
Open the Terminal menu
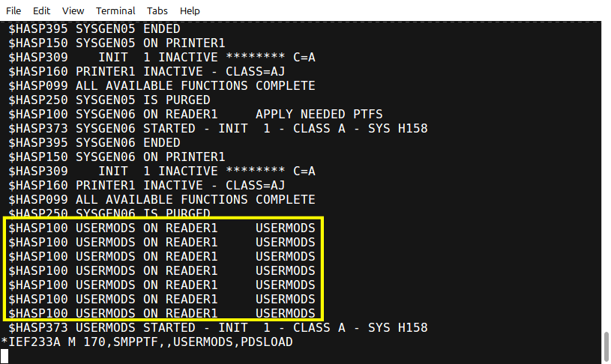tap(115, 11)
